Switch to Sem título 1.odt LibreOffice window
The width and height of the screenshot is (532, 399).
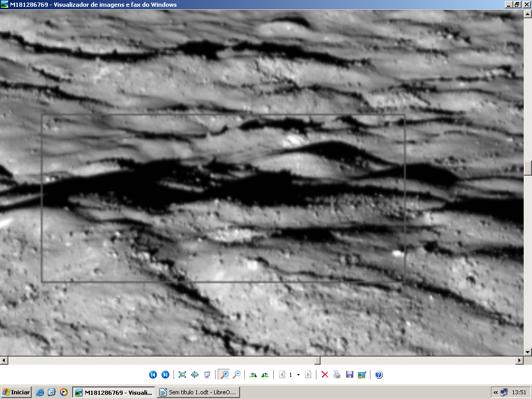pyautogui.click(x=198, y=392)
